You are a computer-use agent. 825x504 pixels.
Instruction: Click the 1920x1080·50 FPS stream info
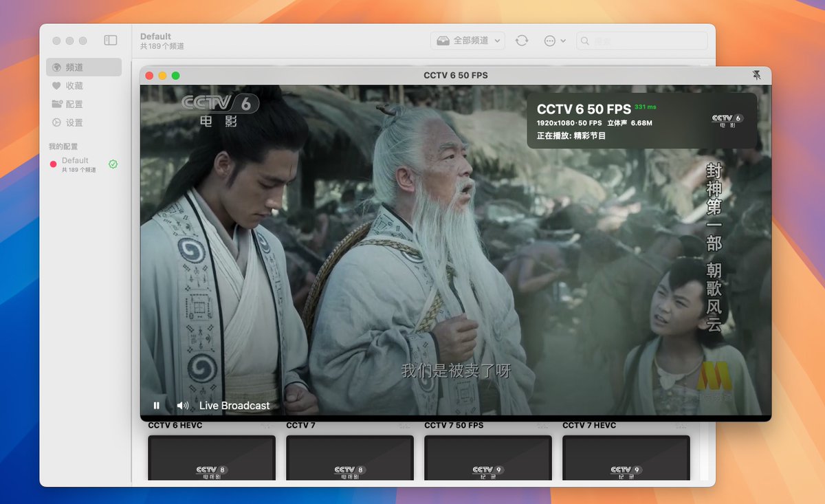pos(569,123)
